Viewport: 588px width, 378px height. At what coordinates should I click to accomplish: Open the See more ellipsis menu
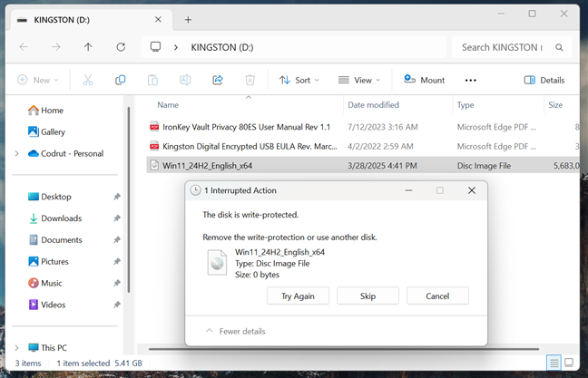[470, 80]
